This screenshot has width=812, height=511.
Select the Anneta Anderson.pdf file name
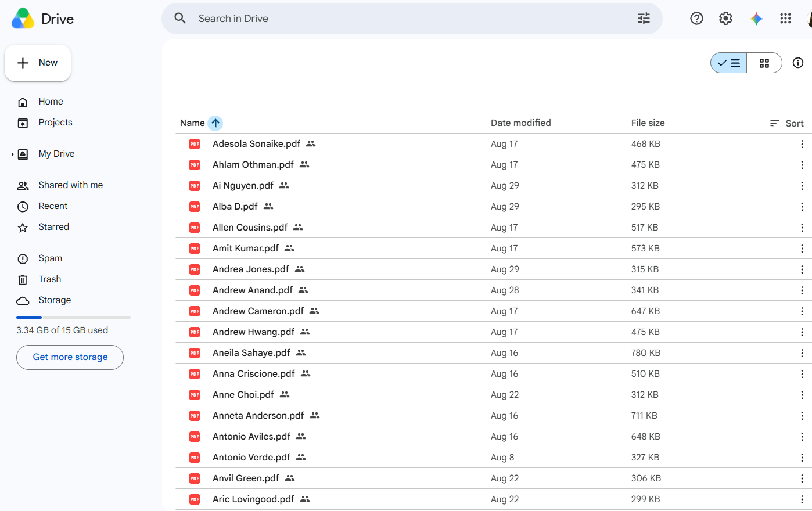point(258,416)
